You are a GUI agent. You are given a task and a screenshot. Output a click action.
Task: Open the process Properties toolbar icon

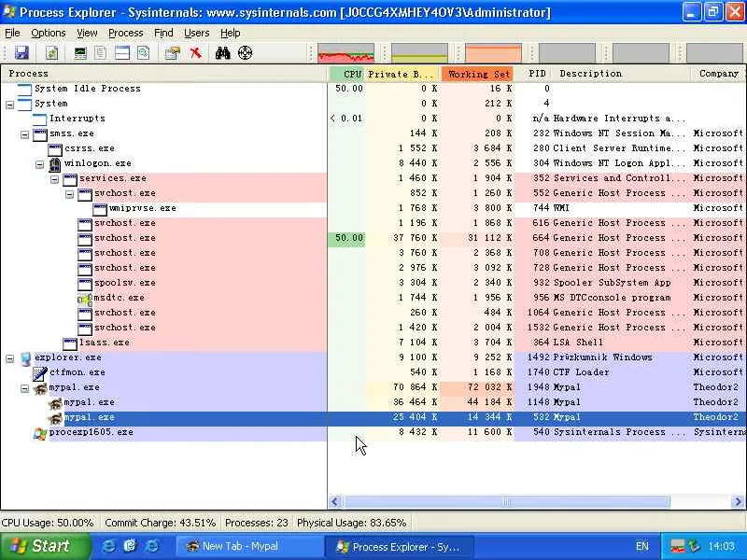pos(173,52)
